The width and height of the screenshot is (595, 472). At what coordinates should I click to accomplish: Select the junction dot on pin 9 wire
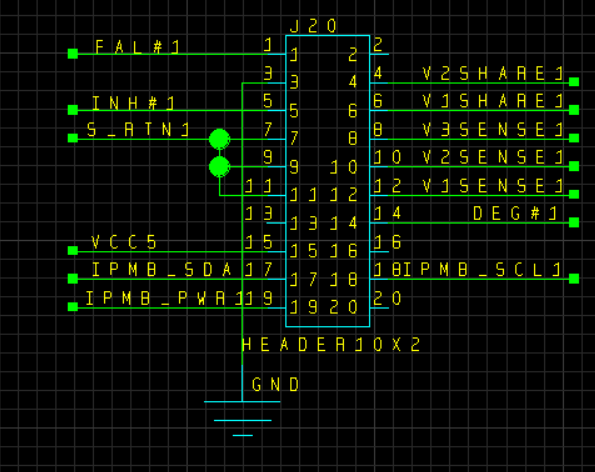click(x=219, y=167)
